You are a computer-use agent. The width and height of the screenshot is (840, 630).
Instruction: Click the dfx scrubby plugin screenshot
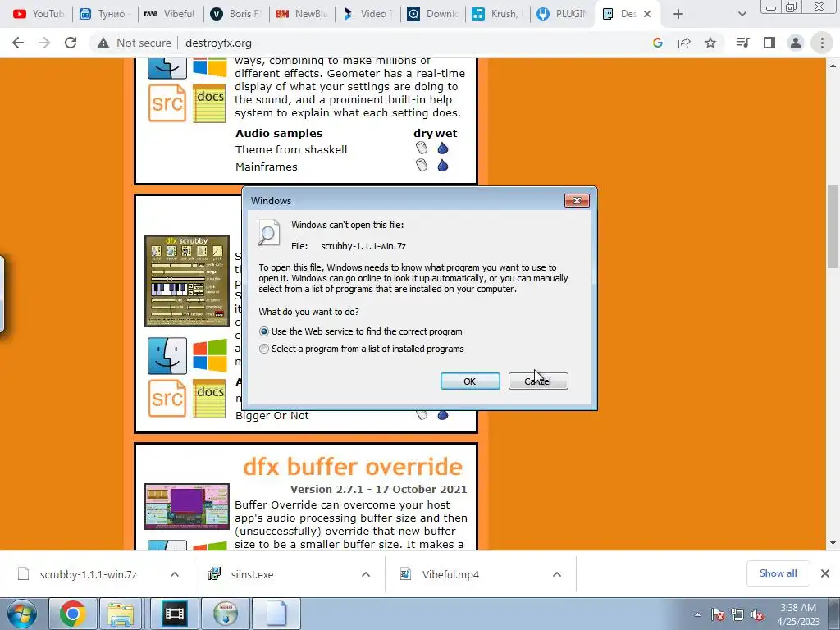point(187,281)
